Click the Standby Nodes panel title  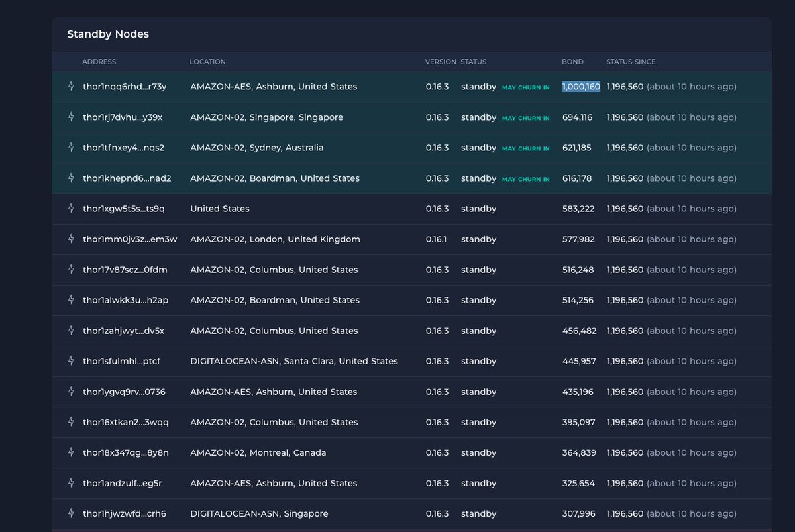[108, 34]
